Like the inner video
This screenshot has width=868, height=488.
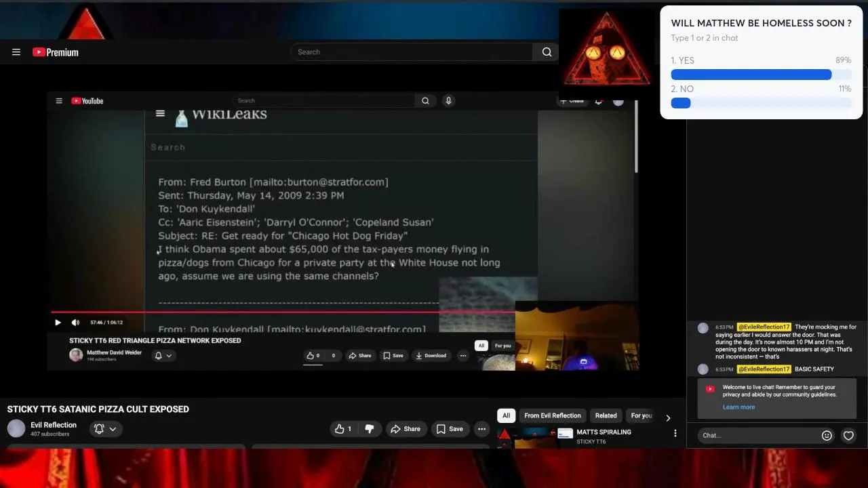coord(313,355)
